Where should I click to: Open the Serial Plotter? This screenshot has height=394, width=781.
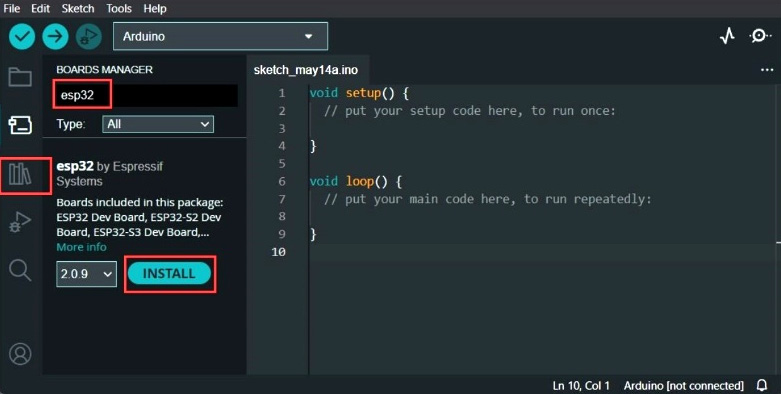pos(727,36)
